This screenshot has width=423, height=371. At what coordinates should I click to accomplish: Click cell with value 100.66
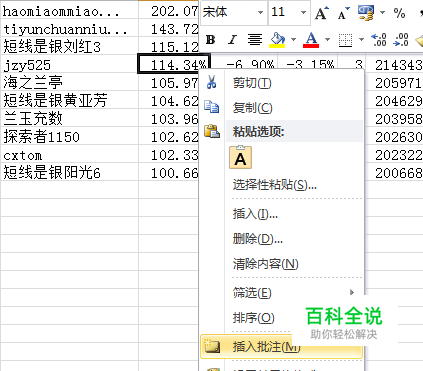pyautogui.click(x=169, y=173)
